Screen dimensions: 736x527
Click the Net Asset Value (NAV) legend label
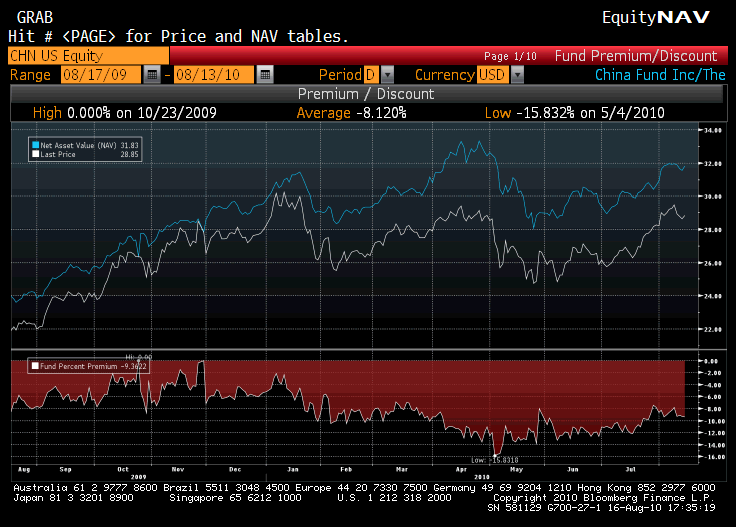pyautogui.click(x=78, y=145)
